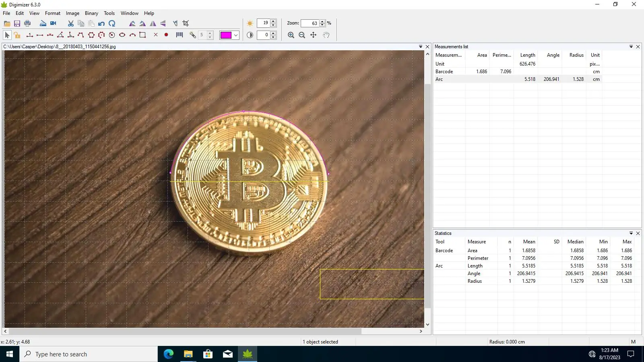Decrease zoom percentage with down arrow
This screenshot has height=362, width=644.
pos(322,25)
